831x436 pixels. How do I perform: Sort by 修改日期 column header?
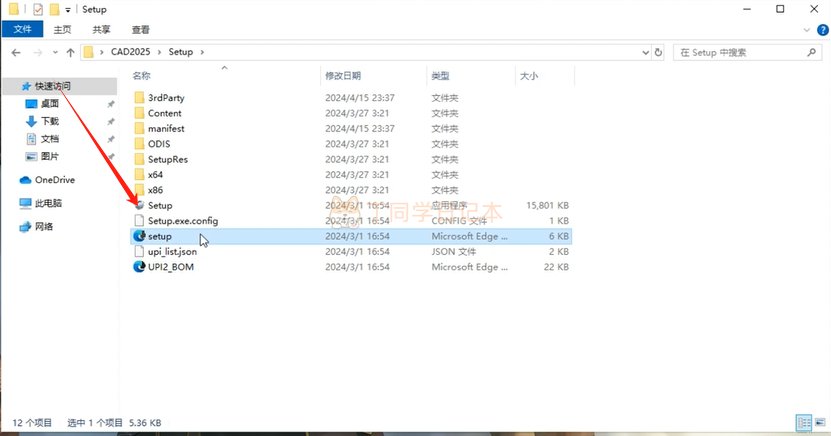click(343, 76)
